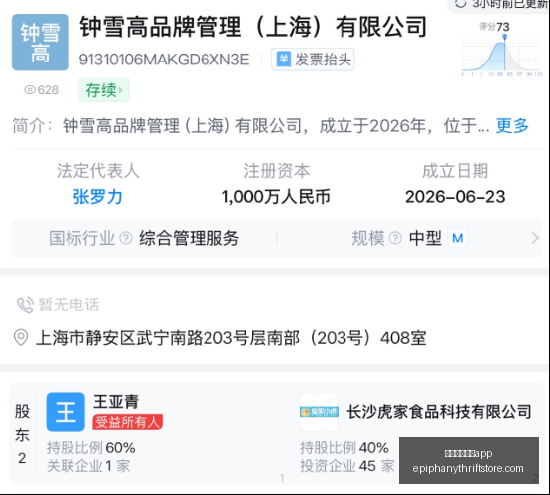Click 持股比例 40% text
The width and height of the screenshot is (550, 495).
click(344, 448)
